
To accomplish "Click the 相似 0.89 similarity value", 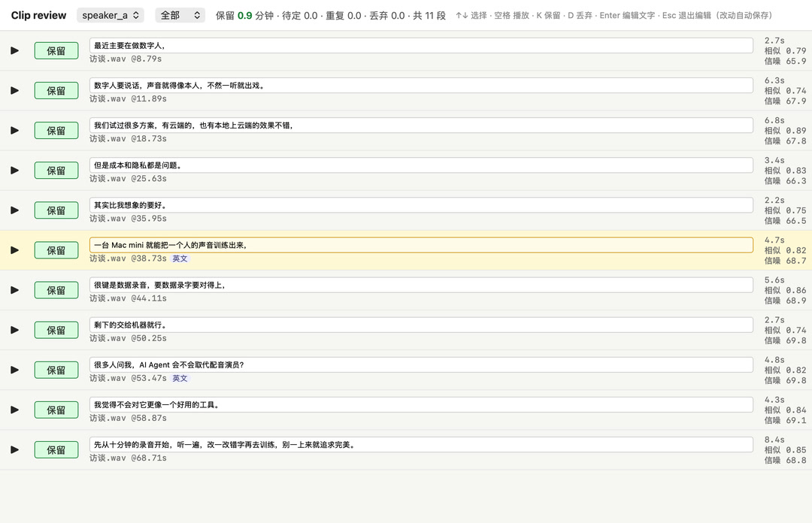I will 785,131.
